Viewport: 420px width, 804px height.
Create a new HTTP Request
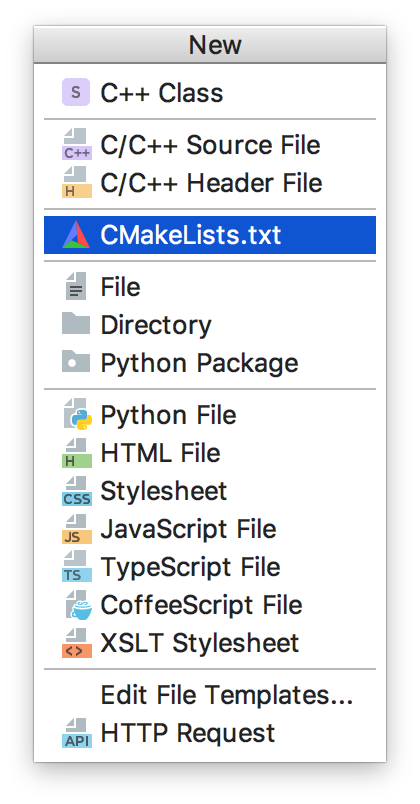click(x=210, y=732)
